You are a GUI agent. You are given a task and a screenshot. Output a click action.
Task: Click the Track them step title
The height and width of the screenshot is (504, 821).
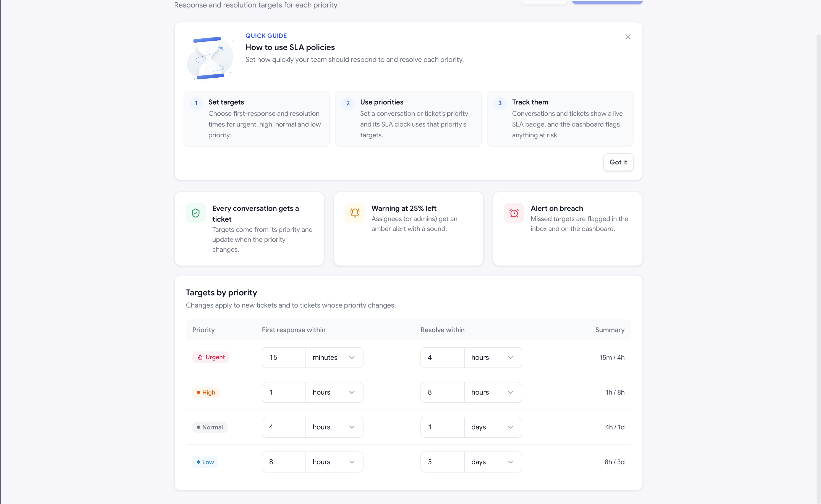530,102
